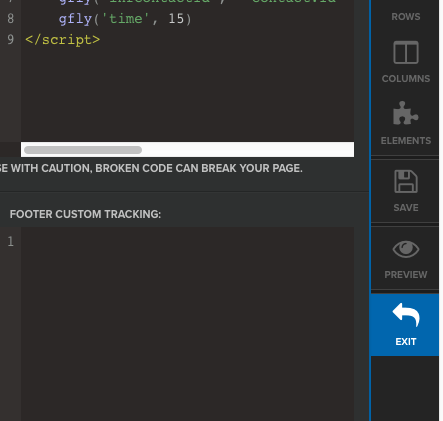Click line 1 of footer tracking editor
443x421 pixels.
point(187,241)
